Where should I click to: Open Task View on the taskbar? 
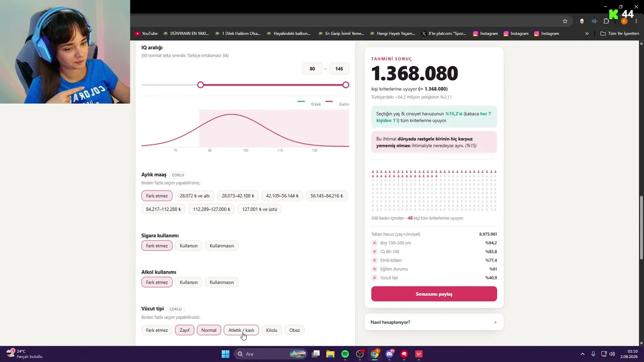click(316, 354)
